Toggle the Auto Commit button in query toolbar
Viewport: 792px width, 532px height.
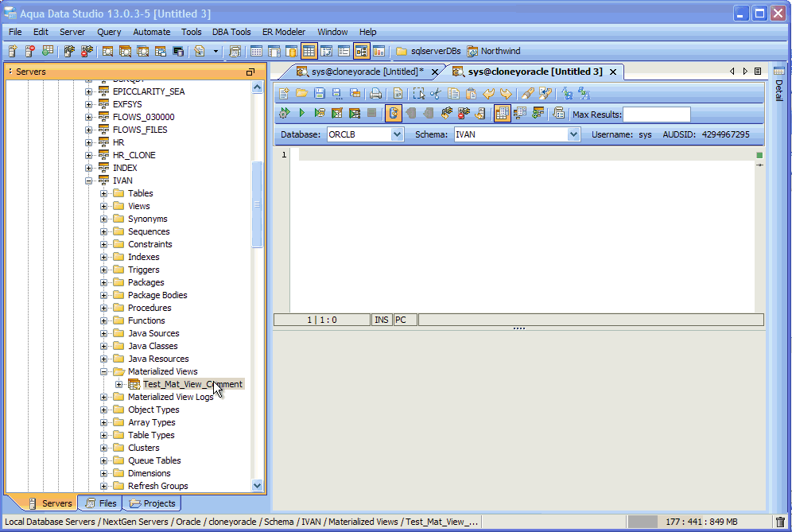[394, 113]
